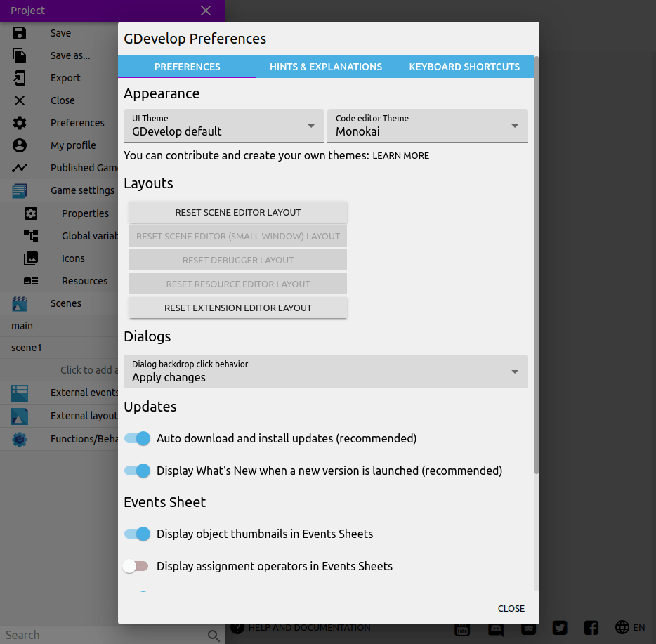The width and height of the screenshot is (656, 644).
Task: Open the UI Theme dropdown
Action: pyautogui.click(x=223, y=126)
